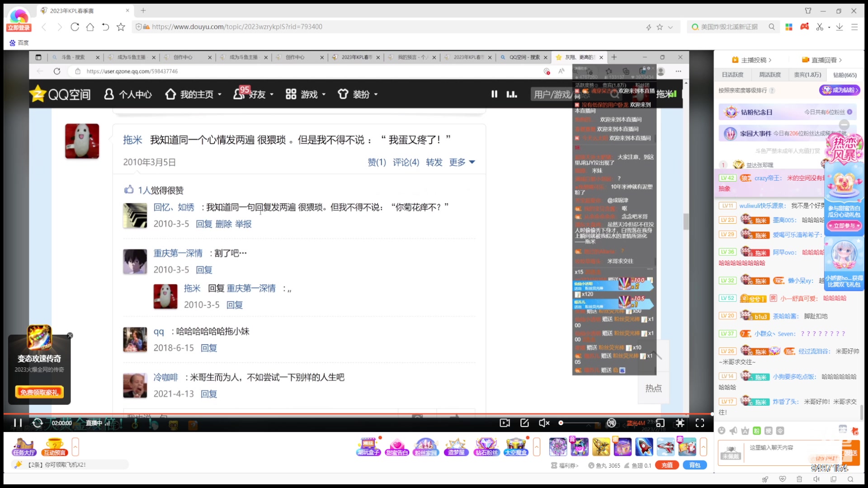
Task: Click the 立即登录 login button
Action: pos(19,28)
